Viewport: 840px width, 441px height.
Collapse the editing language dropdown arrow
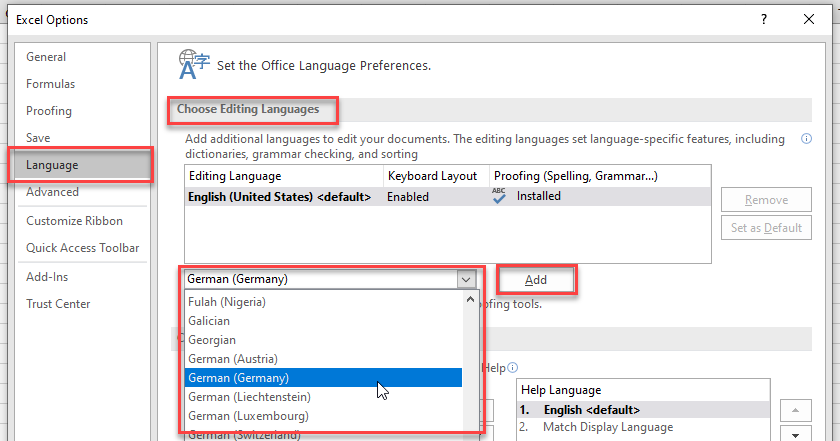pyautogui.click(x=466, y=279)
